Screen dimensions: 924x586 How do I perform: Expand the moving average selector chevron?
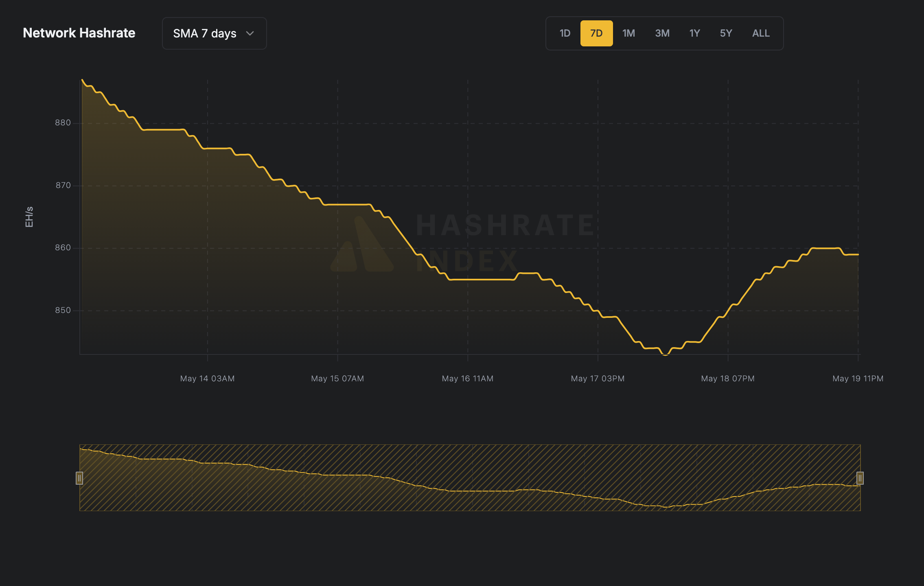pyautogui.click(x=250, y=34)
